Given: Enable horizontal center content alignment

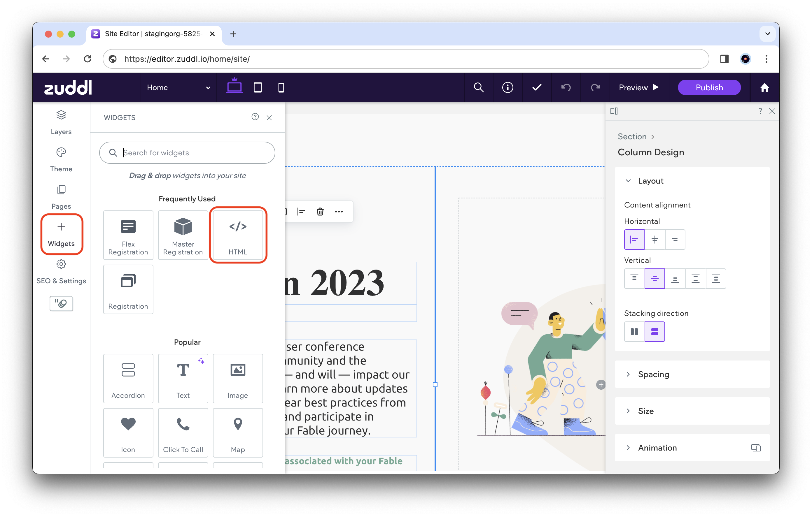Looking at the screenshot, I should 655,239.
